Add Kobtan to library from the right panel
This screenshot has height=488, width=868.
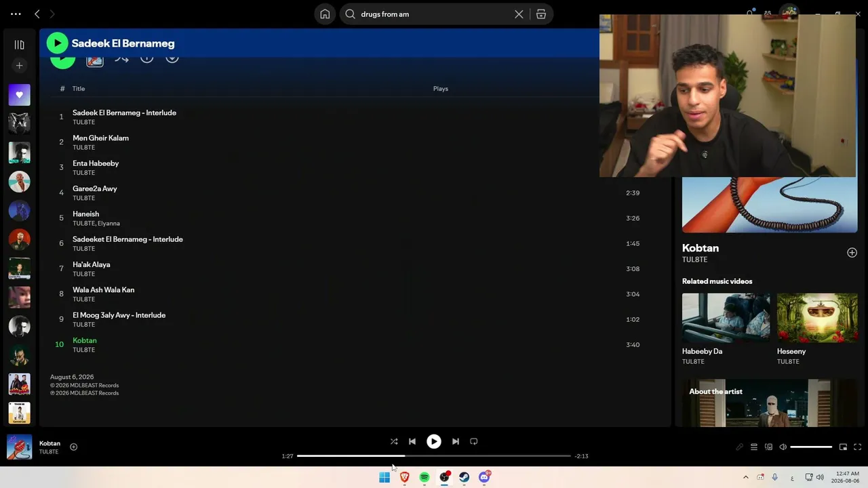coord(852,253)
